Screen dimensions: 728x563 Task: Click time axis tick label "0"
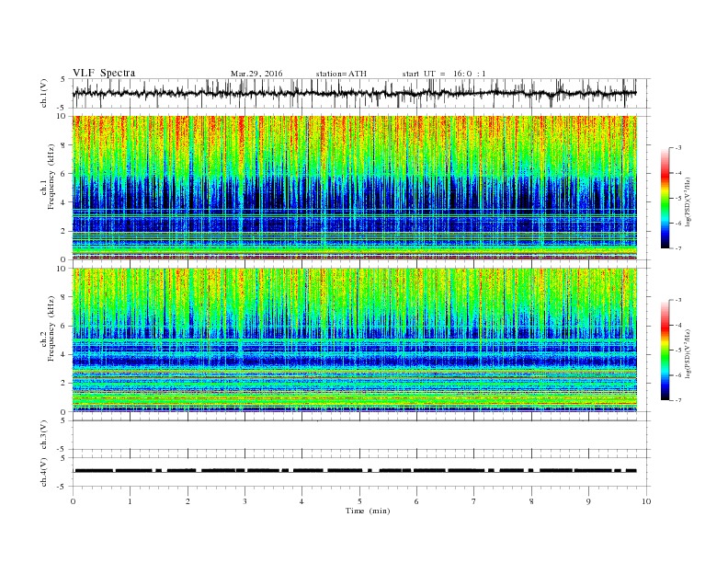pyautogui.click(x=73, y=501)
